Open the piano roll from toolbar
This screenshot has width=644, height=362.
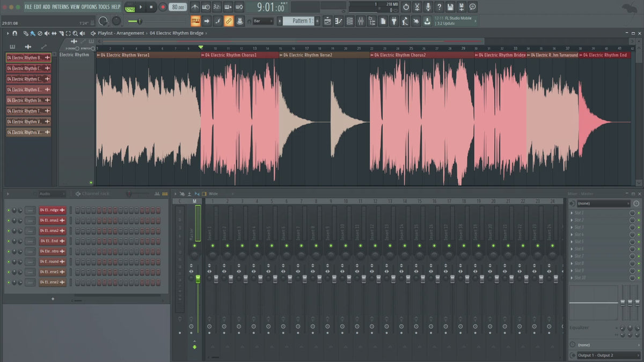(338, 21)
